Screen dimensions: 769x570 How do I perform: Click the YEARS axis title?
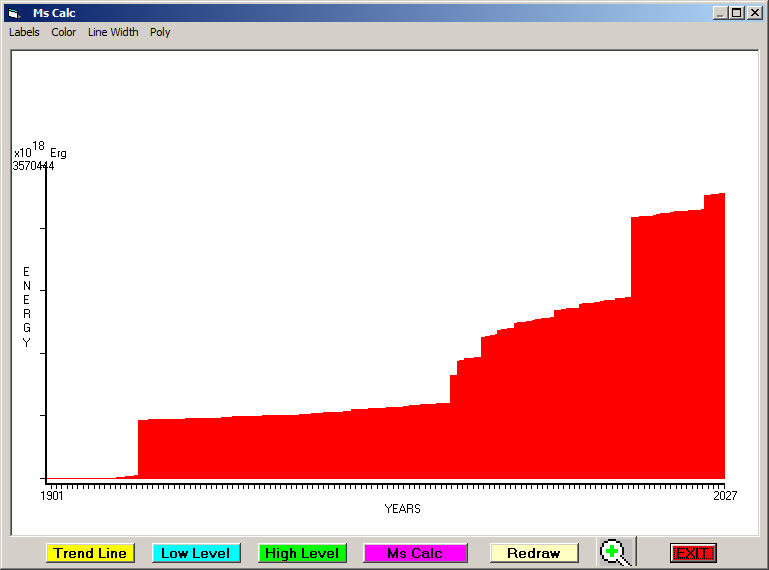(402, 509)
